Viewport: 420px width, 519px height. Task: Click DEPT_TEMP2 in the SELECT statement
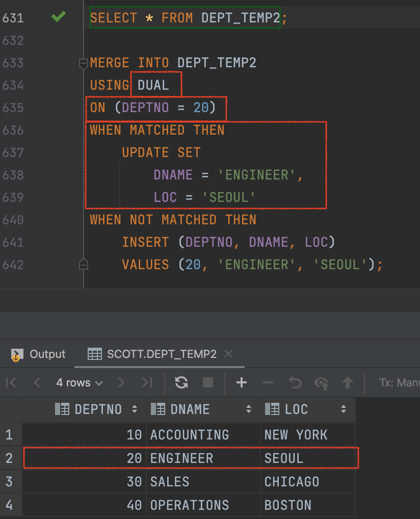click(241, 18)
